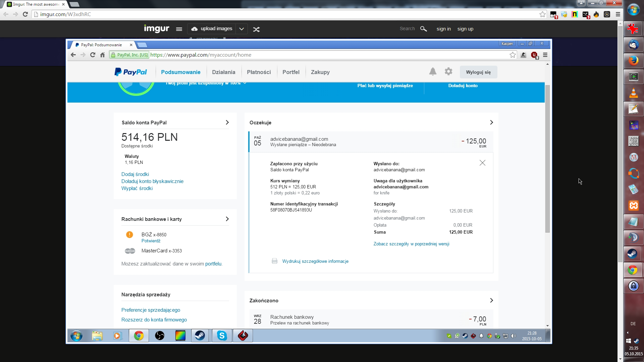Screen dimensions: 644x362
Task: Click the warning icon beside BGŻ x-8850
Action: [129, 235]
